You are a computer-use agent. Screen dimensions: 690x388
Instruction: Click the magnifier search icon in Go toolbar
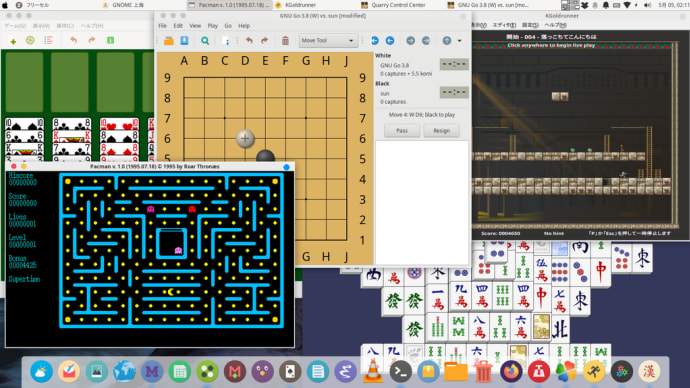tap(205, 40)
